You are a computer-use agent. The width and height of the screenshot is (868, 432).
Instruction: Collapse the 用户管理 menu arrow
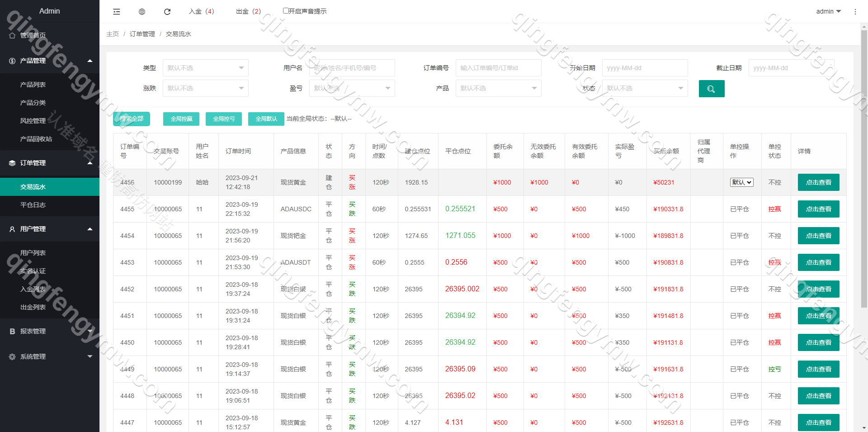point(90,229)
